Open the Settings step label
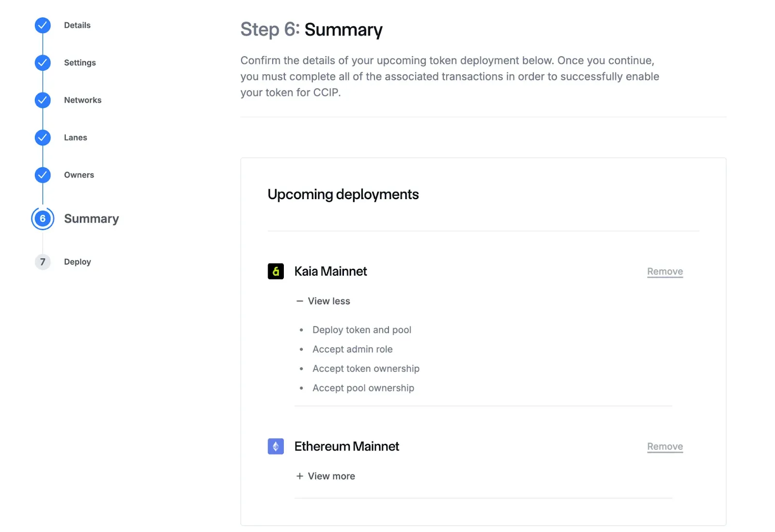The width and height of the screenshot is (775, 532). [80, 63]
